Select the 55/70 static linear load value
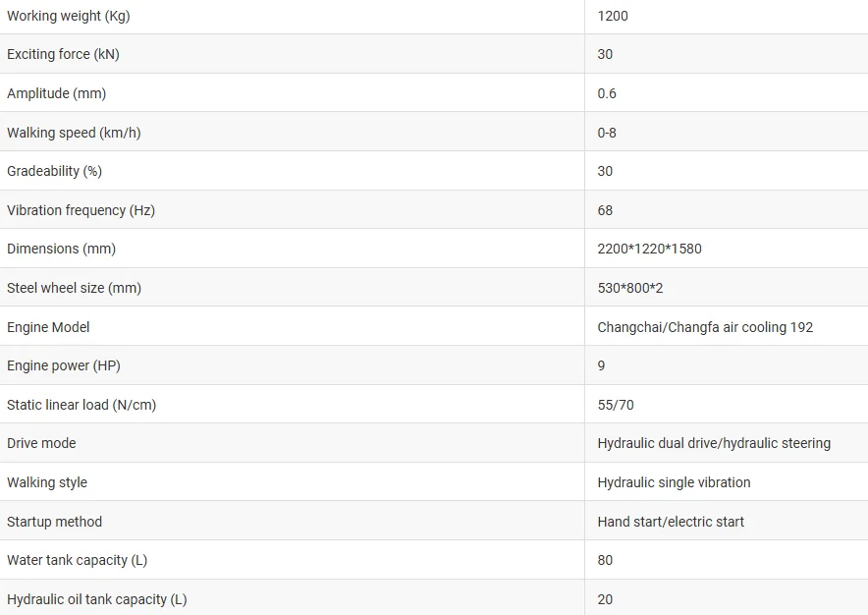The image size is (868, 615). [616, 405]
